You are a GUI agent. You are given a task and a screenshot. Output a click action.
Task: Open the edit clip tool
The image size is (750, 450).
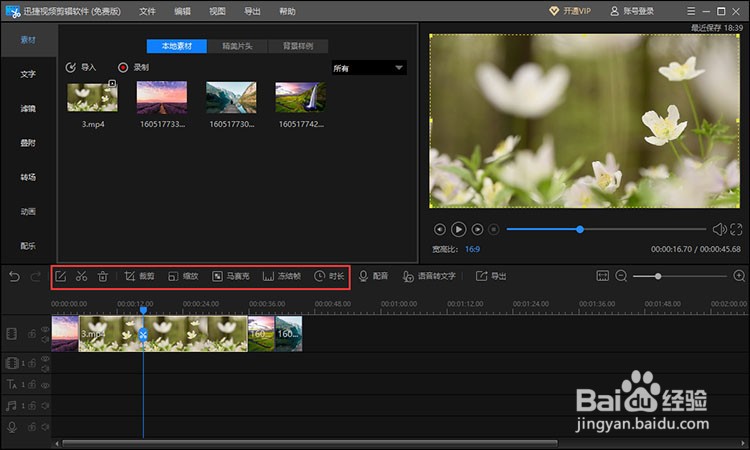point(61,276)
